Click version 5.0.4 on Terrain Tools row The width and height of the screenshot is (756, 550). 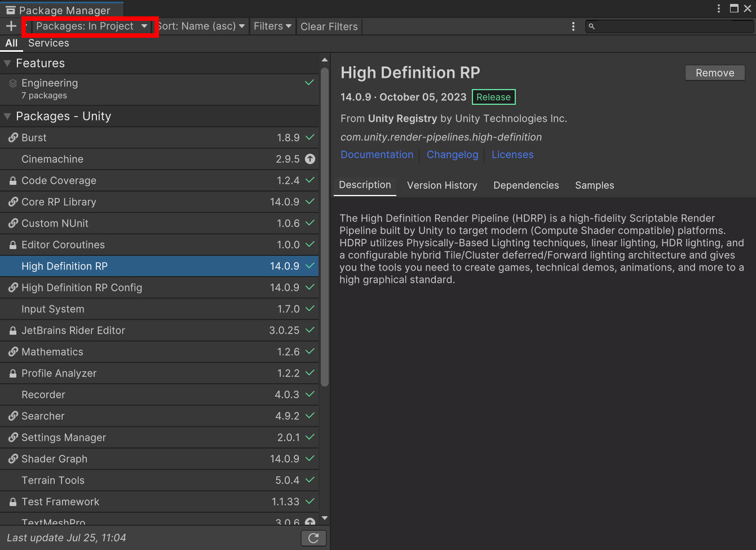pyautogui.click(x=288, y=480)
